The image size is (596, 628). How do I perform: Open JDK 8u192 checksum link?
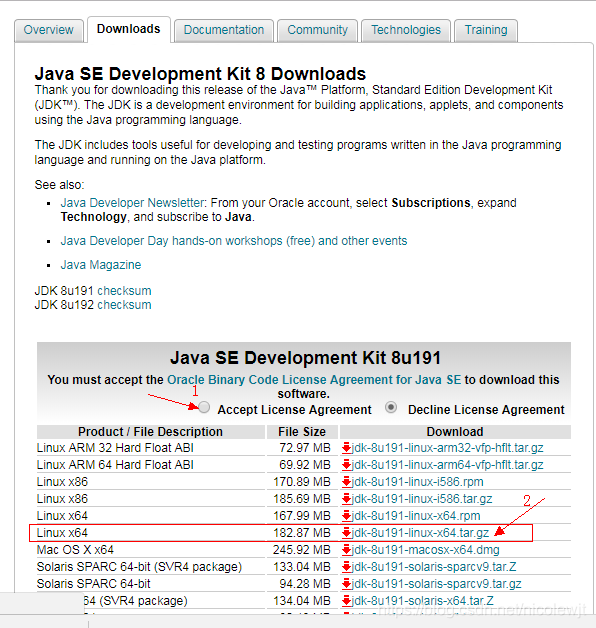click(x=124, y=305)
